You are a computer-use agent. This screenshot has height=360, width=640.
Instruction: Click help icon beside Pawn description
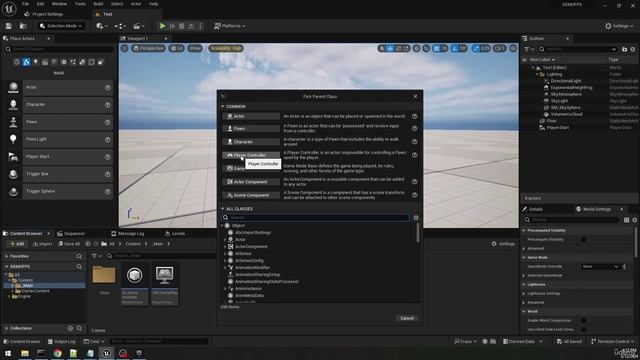pyautogui.click(x=414, y=128)
